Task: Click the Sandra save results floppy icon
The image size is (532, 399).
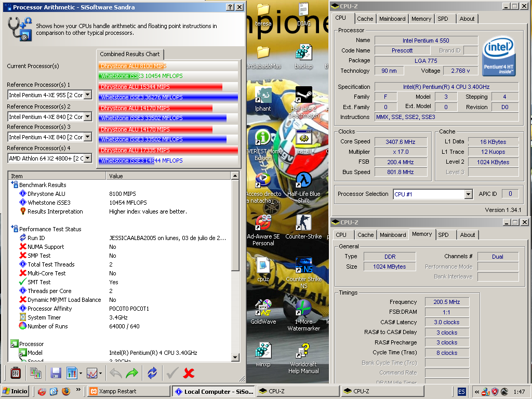Action: 56,373
